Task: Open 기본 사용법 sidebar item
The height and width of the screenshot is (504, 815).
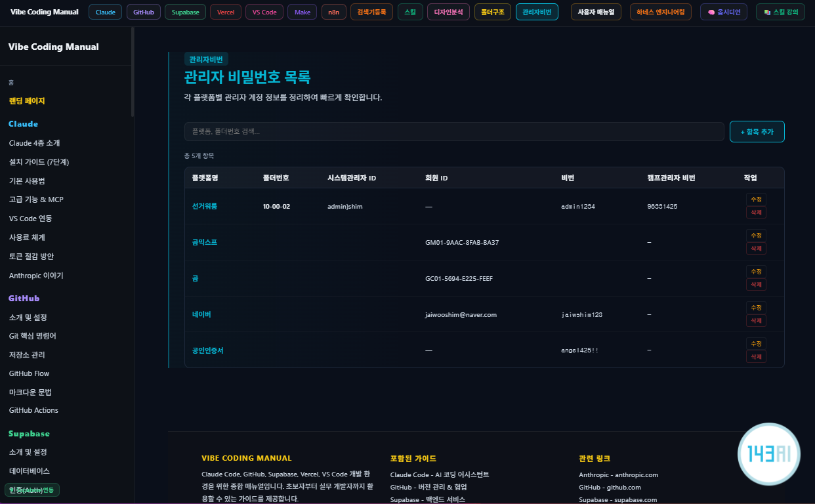Action: [x=27, y=181]
